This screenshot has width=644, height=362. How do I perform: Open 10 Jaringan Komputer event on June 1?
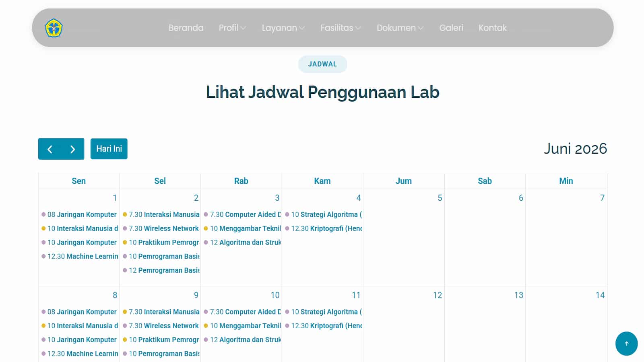[x=79, y=243]
